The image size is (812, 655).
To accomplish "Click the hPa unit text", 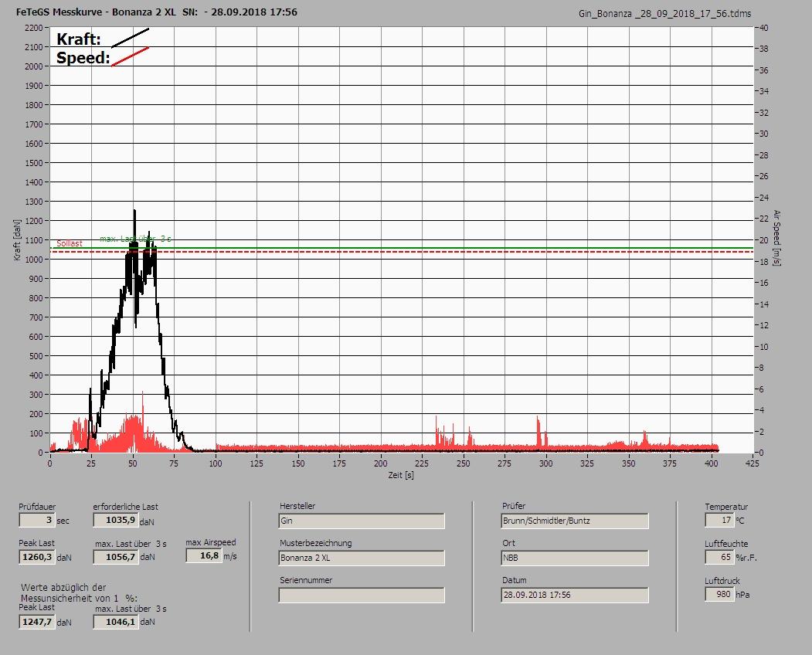I will (x=742, y=595).
